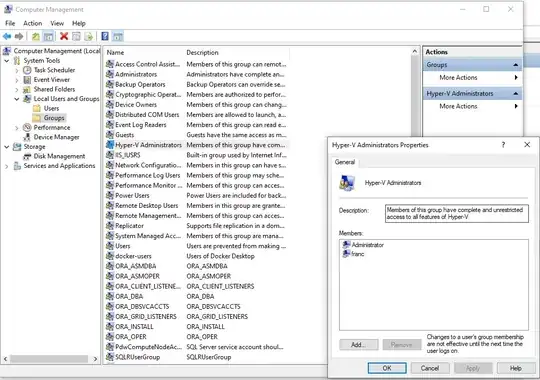
Task: Click the red X delete toolbar icon
Action: [64, 36]
